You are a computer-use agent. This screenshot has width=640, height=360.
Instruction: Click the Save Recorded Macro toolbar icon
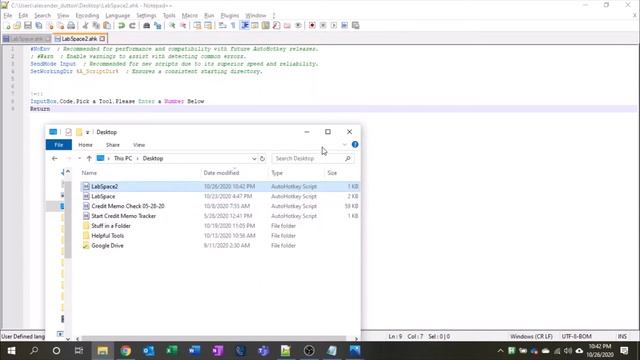pyautogui.click(x=356, y=26)
